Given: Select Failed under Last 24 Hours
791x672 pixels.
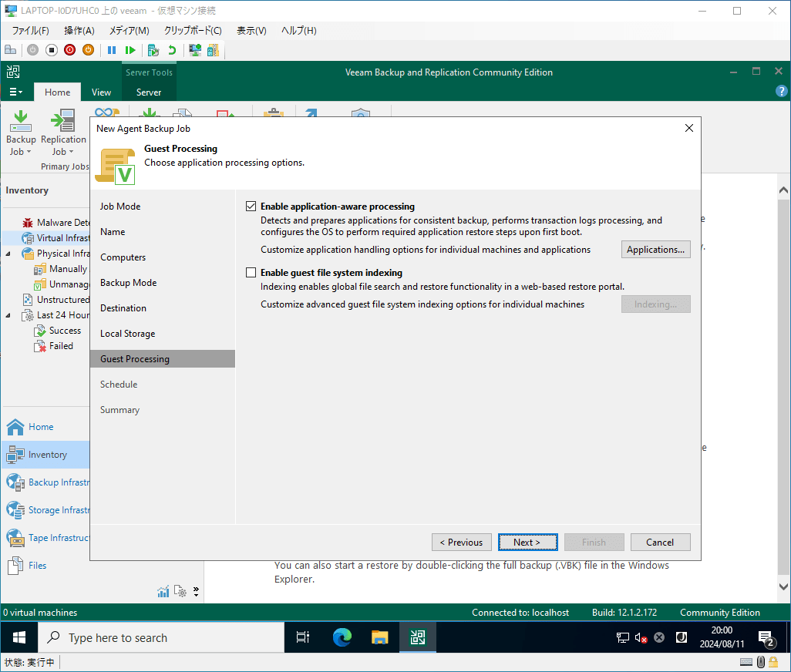Looking at the screenshot, I should click(x=53, y=346).
